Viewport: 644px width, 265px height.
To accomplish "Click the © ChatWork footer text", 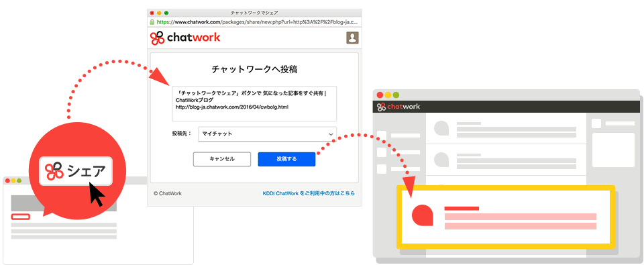I will click(x=168, y=193).
